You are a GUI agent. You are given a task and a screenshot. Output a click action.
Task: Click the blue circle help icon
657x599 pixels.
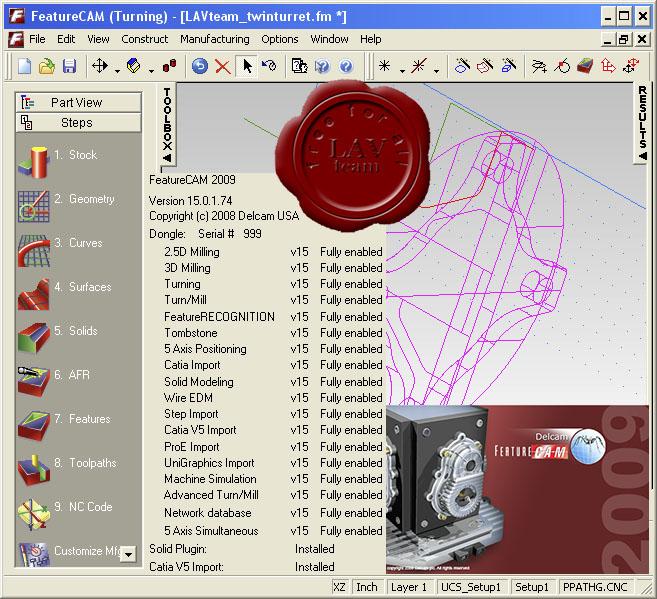pos(346,66)
